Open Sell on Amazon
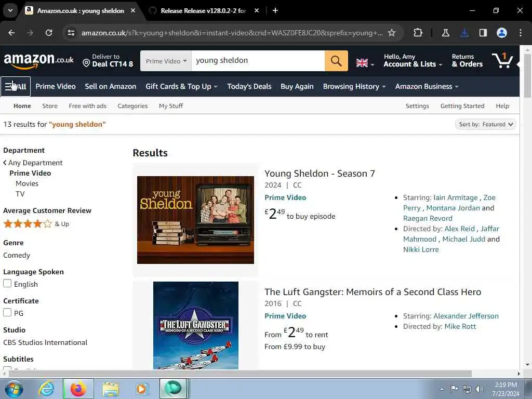Image resolution: width=532 pixels, height=399 pixels. 111,87
